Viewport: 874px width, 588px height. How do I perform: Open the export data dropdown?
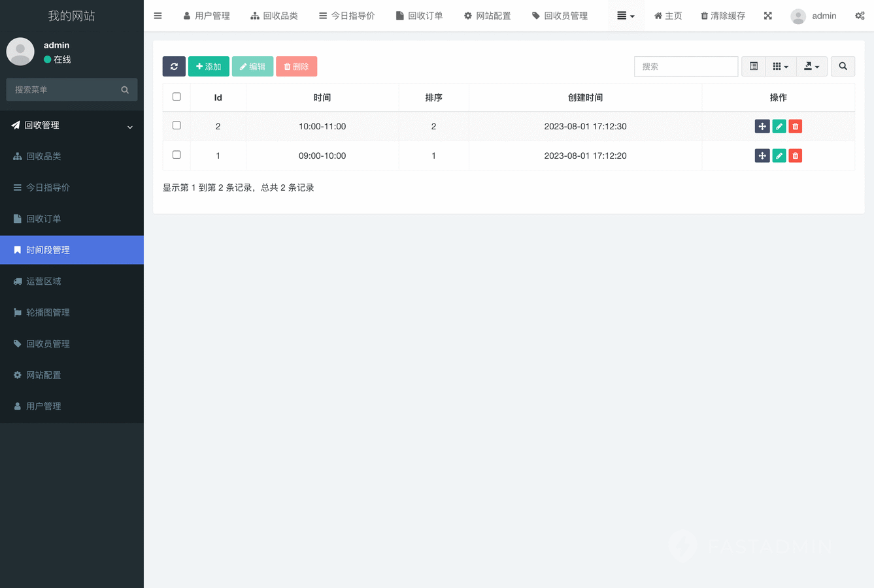811,67
